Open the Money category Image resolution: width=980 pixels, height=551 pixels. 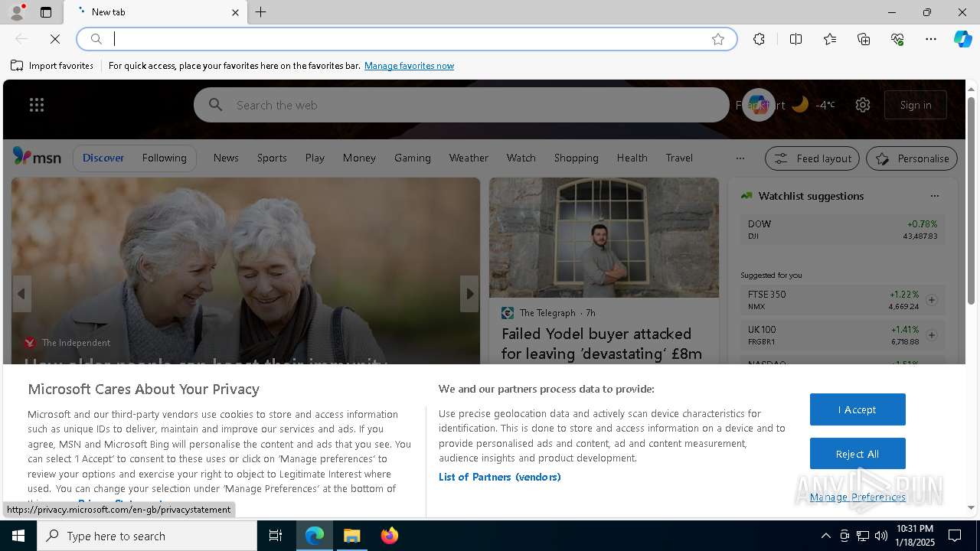(359, 158)
